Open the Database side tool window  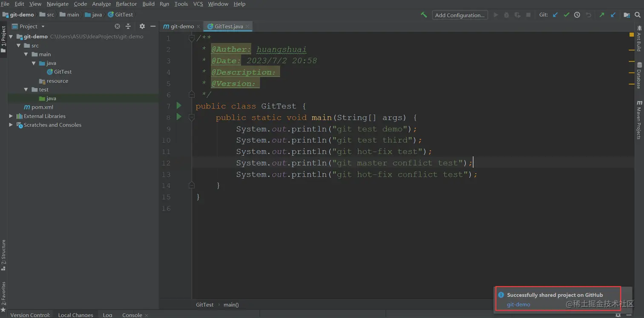coord(639,76)
